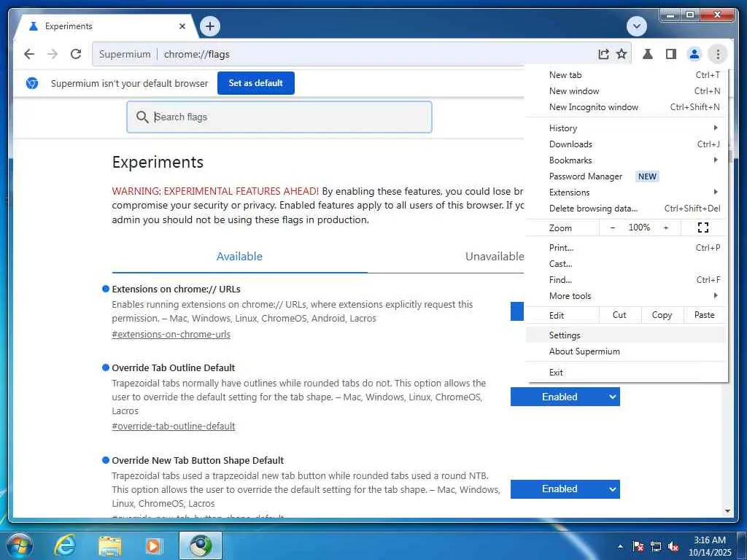Click the Supermium taskbar button
The height and width of the screenshot is (560, 747).
click(201, 545)
